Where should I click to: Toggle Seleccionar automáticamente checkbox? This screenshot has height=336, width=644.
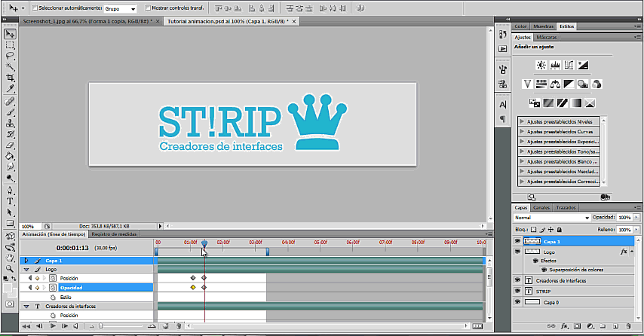point(35,8)
